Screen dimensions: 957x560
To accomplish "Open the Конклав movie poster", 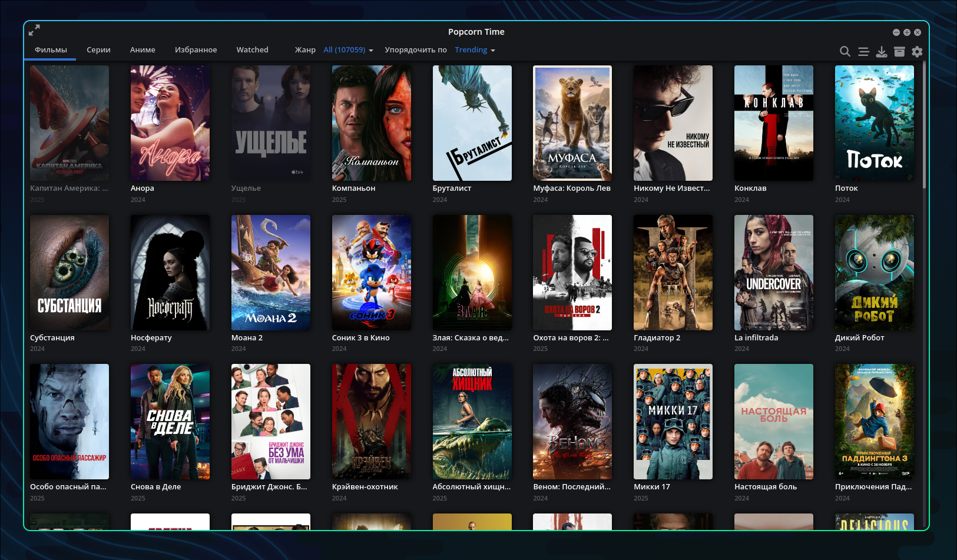I will coord(774,123).
